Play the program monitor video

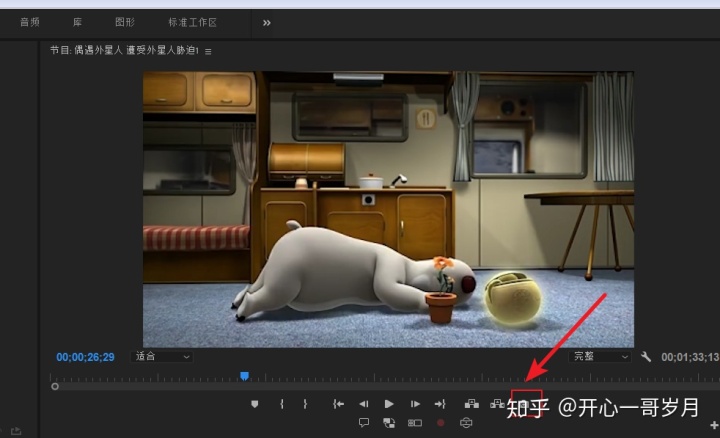pyautogui.click(x=389, y=404)
